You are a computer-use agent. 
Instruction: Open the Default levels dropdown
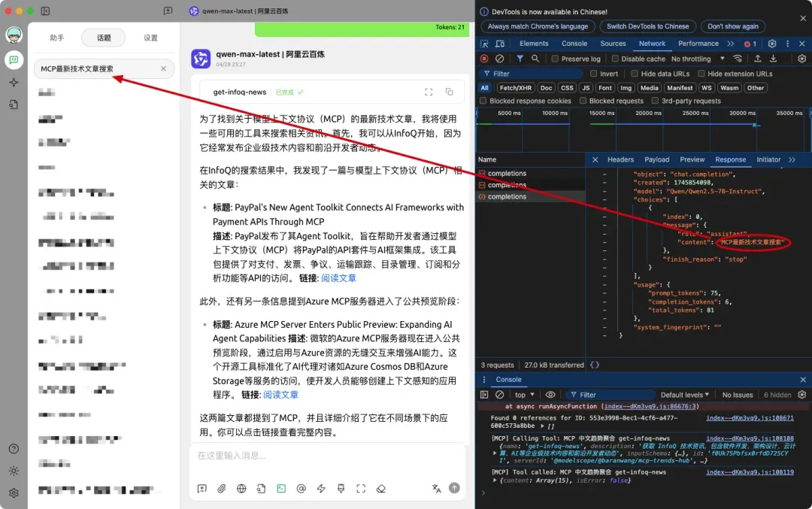[x=685, y=395]
